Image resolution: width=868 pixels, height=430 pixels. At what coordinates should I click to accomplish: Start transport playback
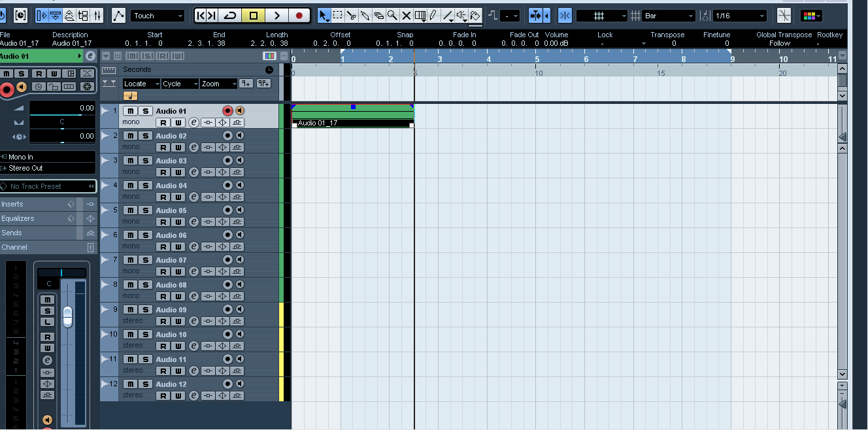276,16
